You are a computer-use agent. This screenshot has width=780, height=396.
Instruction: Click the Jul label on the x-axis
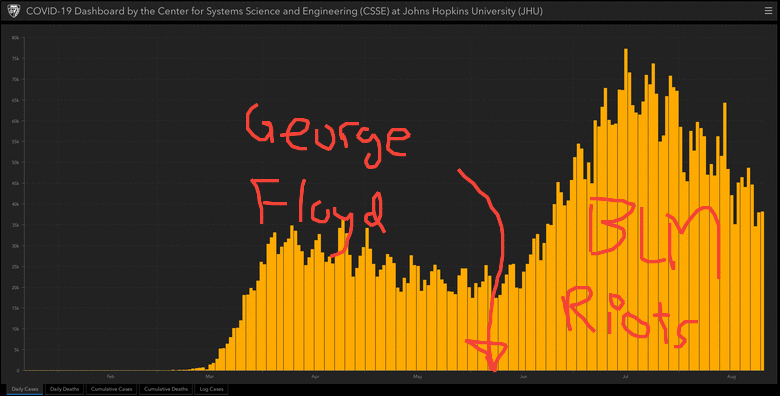[x=625, y=376]
